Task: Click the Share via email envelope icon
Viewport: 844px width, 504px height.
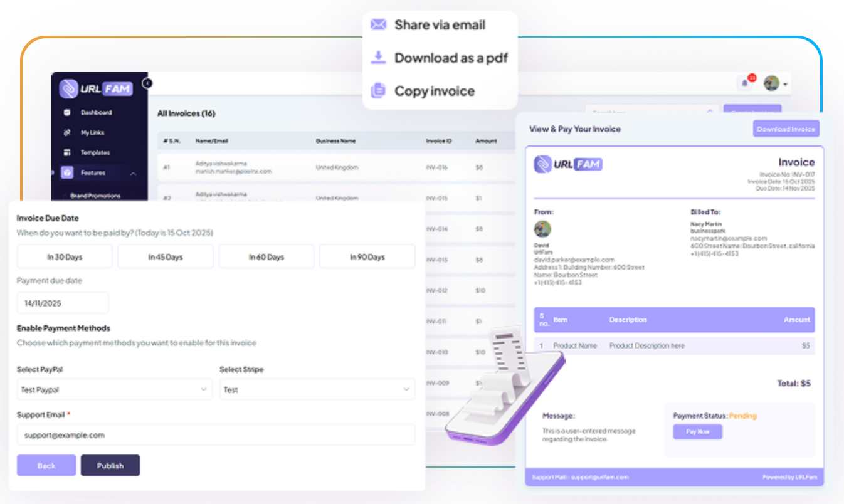Action: (378, 25)
